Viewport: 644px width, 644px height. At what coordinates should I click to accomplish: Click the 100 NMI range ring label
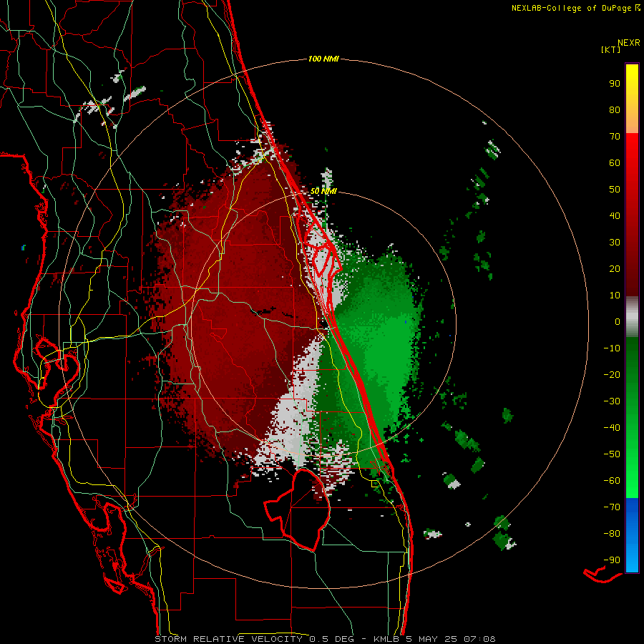(x=323, y=59)
